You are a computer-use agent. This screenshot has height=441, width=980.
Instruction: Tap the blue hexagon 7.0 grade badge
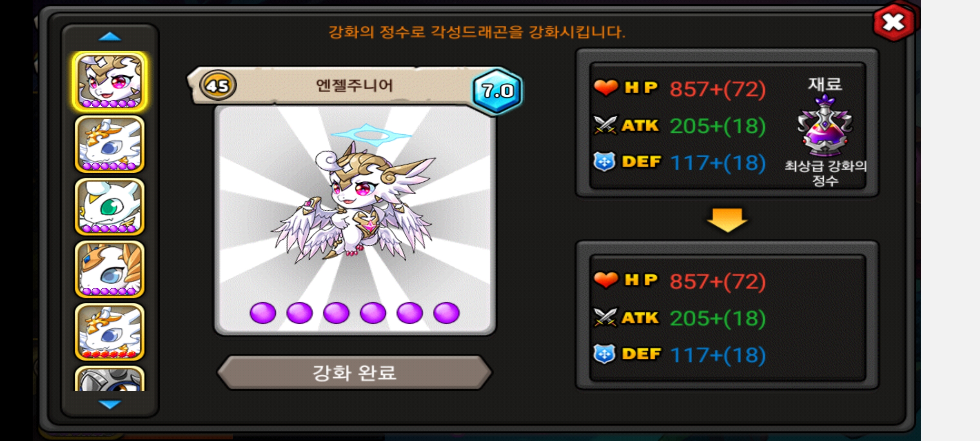click(497, 91)
